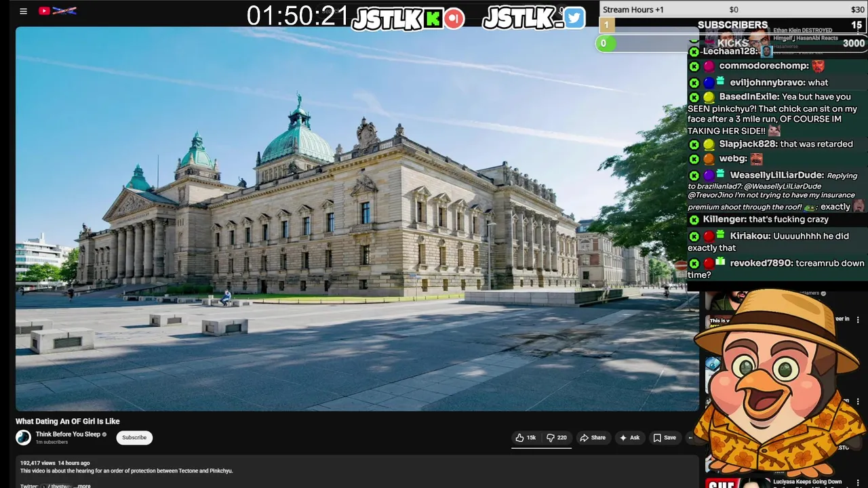Image resolution: width=868 pixels, height=488 pixels.
Task: Click the 01:50:21 stream timer
Action: (298, 16)
